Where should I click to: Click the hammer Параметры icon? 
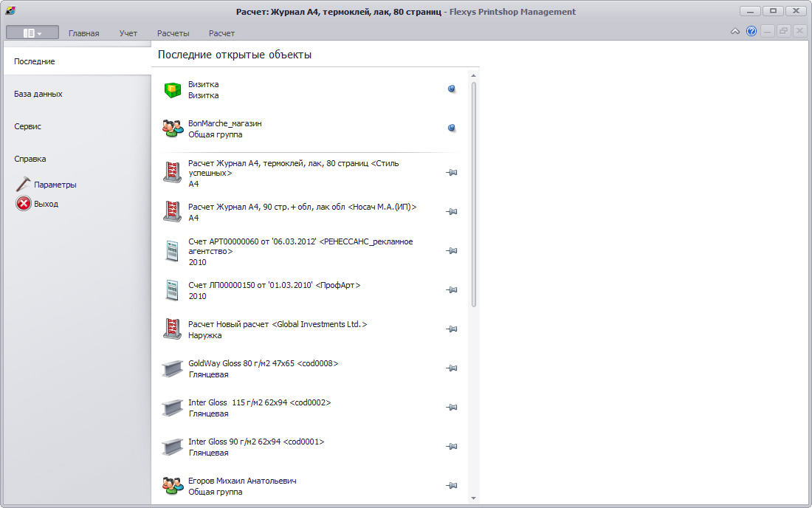tap(23, 184)
